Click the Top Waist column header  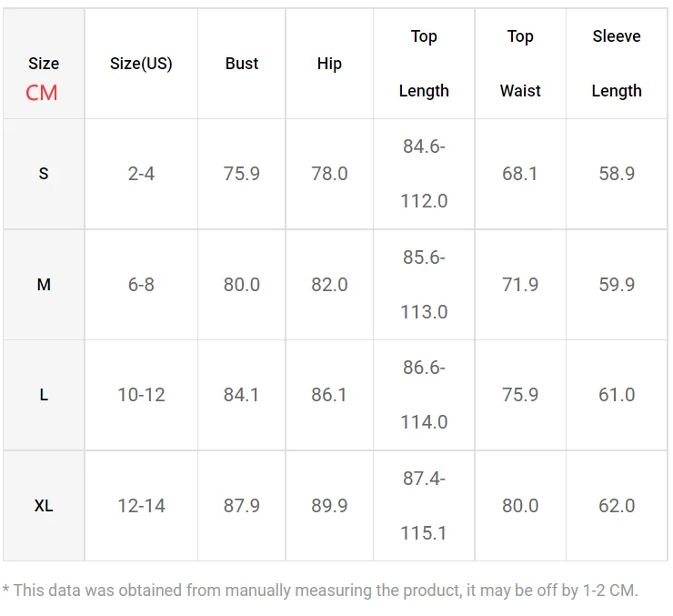coord(520,64)
